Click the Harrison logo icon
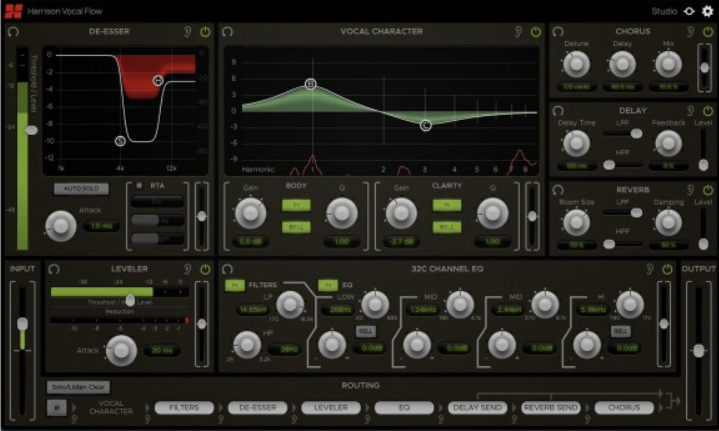 pyautogui.click(x=13, y=11)
